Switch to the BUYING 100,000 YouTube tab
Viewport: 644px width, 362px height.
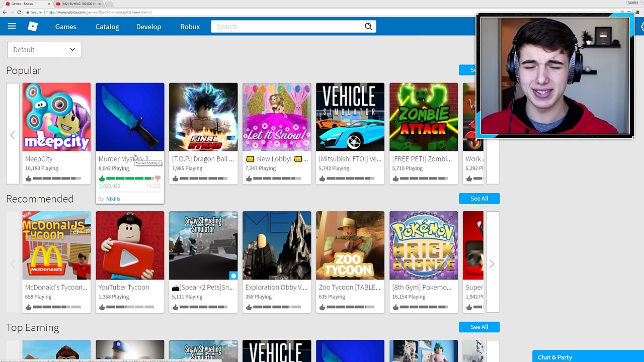78,4
